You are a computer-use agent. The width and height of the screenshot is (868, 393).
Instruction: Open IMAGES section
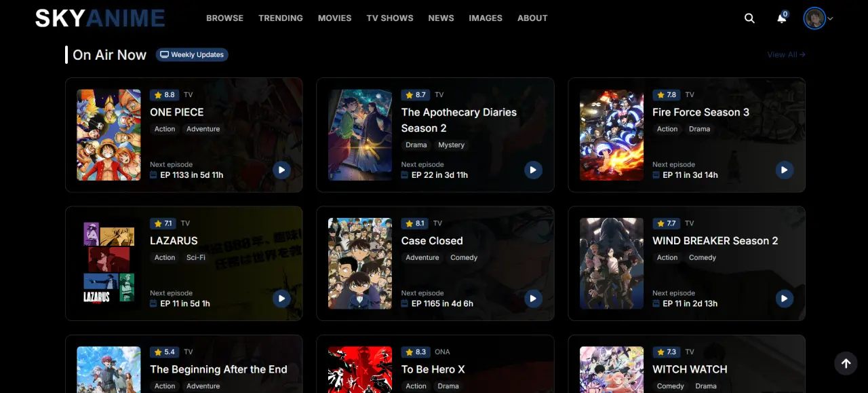tap(486, 18)
